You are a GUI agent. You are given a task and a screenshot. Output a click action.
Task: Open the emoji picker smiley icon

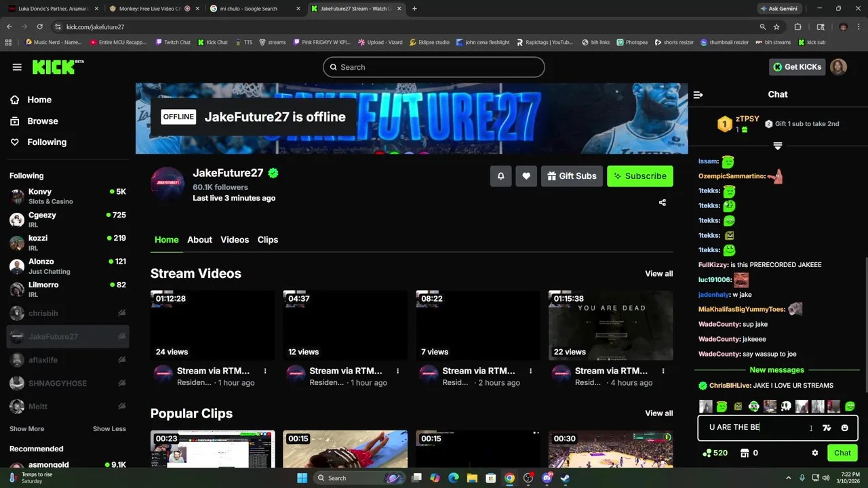[845, 428]
